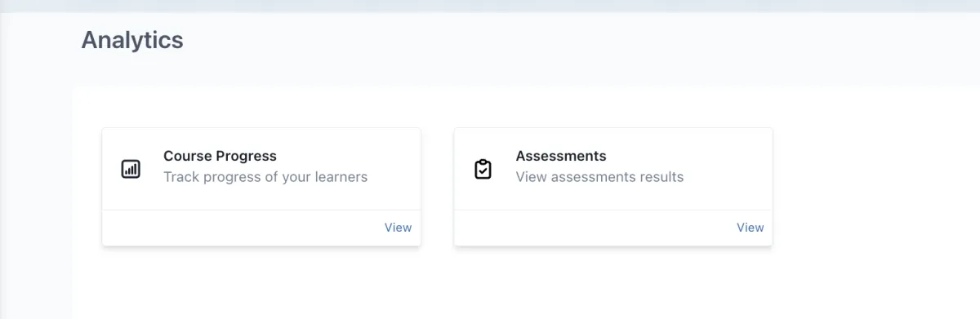
Task: Select the Assessments card title
Action: 561,156
